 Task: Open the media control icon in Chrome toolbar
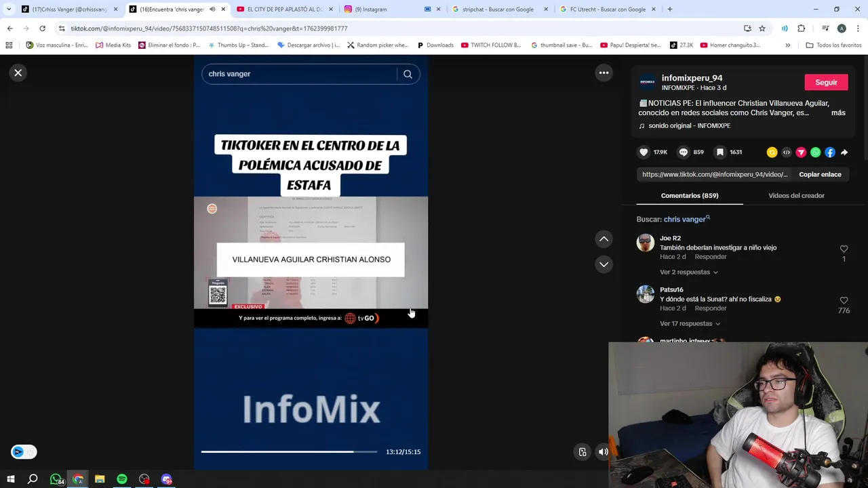tap(825, 28)
